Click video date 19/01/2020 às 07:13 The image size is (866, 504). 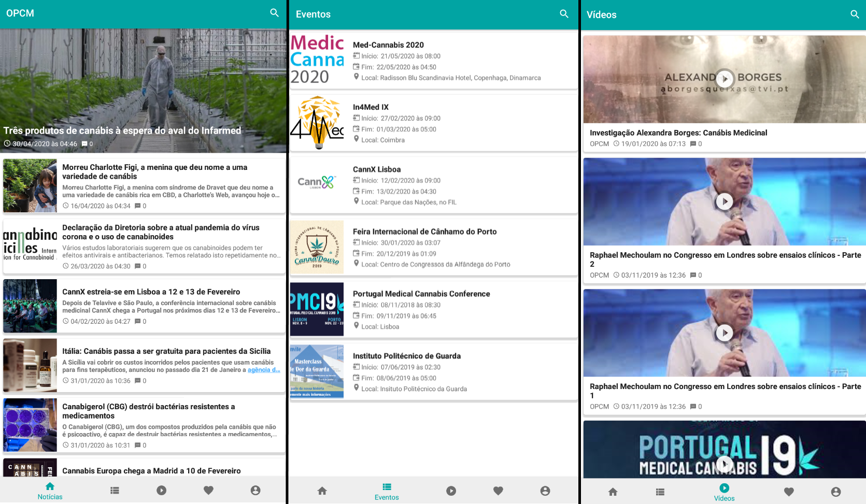pyautogui.click(x=653, y=143)
